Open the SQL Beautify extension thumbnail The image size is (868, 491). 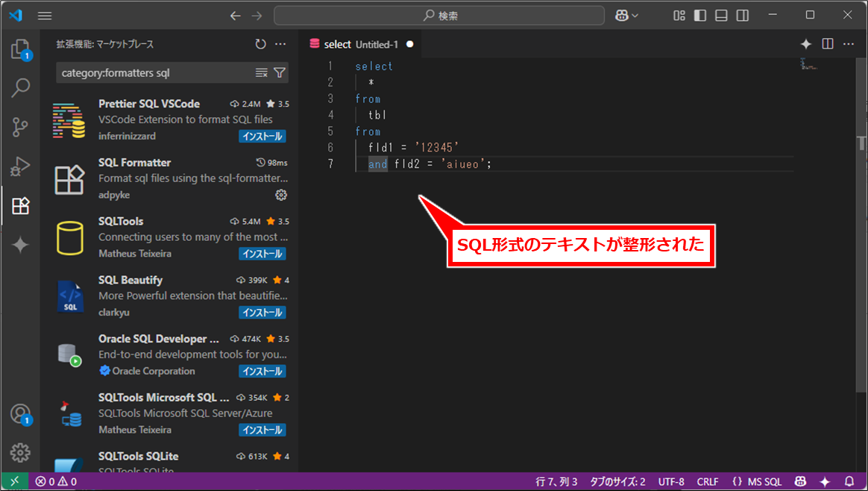[x=70, y=296]
